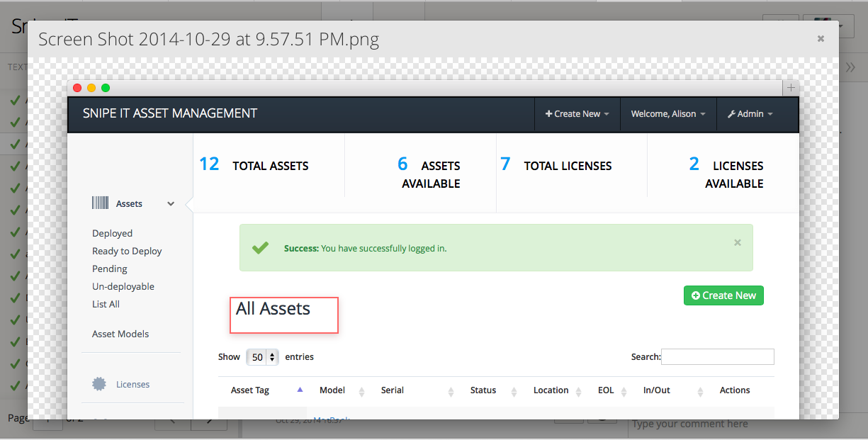Sort the table by EOL column
868x440 pixels.
pos(611,390)
